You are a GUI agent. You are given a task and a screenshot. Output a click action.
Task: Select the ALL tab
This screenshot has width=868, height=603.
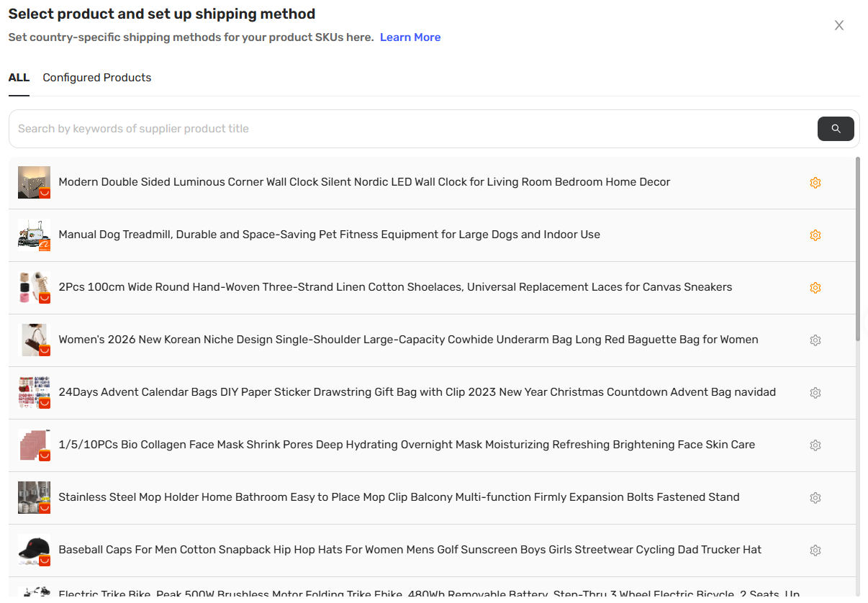point(19,78)
